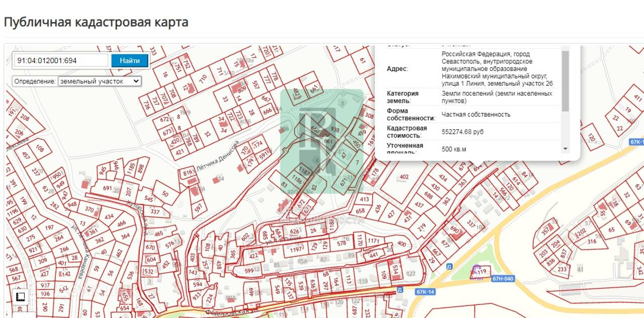The height and width of the screenshot is (318, 644).
Task: Select parcel 545 on the map
Action: 148,199
